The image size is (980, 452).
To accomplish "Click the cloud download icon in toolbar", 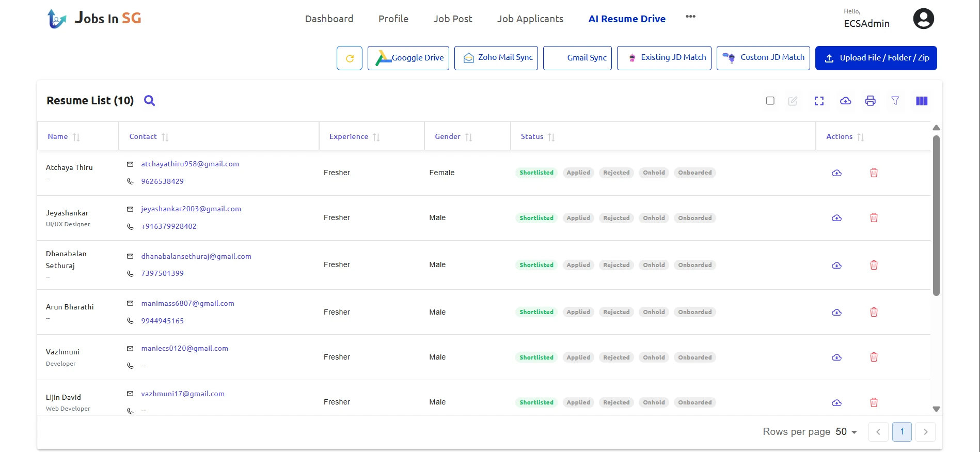I will click(845, 101).
